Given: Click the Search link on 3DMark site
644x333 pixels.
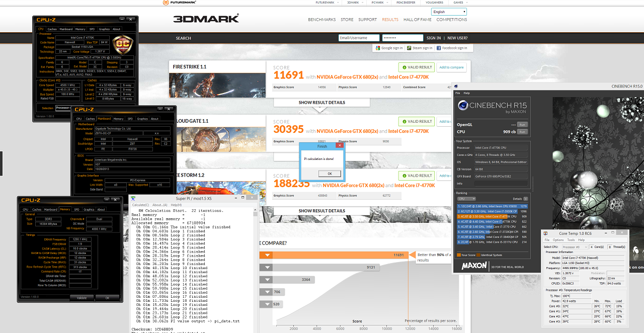Looking at the screenshot, I should pyautogui.click(x=183, y=38).
